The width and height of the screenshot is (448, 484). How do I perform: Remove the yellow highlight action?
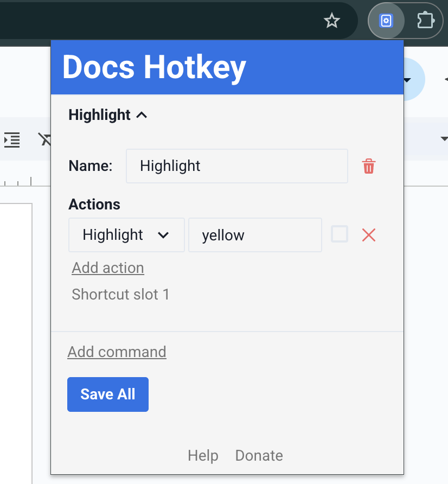click(369, 235)
